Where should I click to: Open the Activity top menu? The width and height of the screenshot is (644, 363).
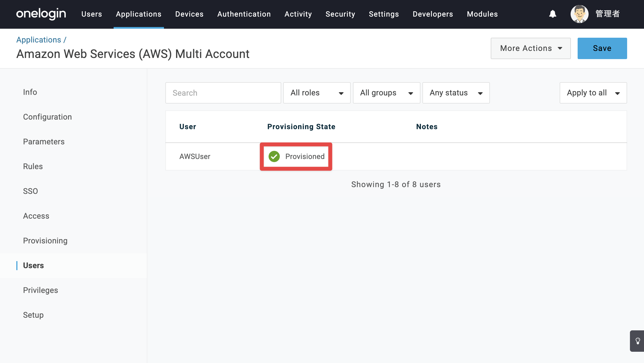[x=298, y=14]
